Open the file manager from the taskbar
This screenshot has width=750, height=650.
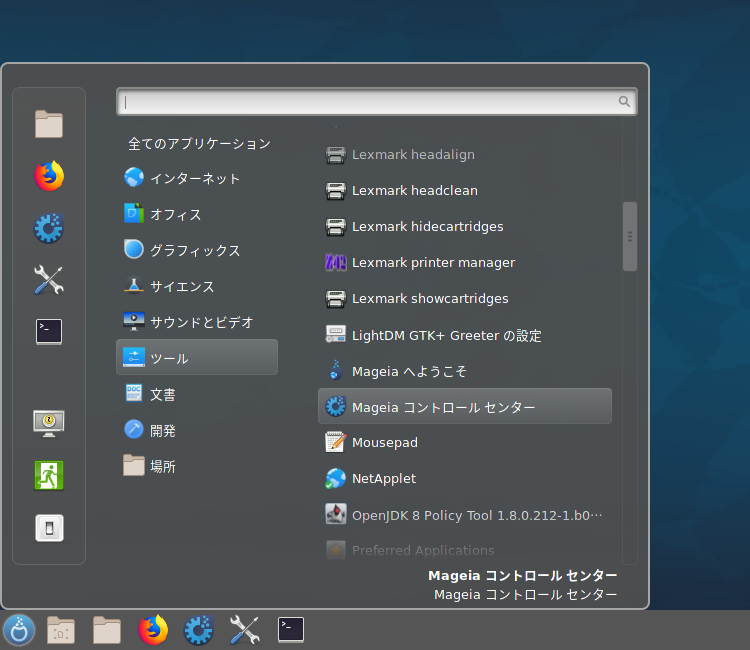(107, 630)
